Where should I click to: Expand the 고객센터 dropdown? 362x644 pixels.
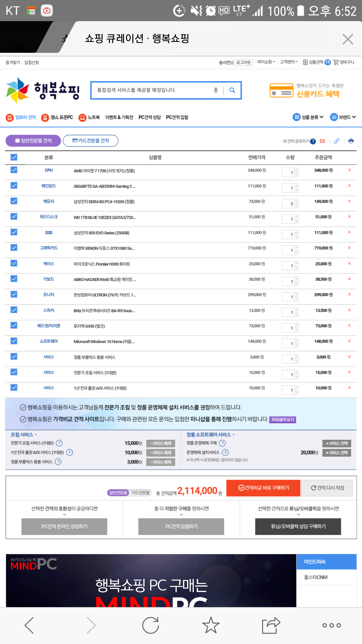289,62
